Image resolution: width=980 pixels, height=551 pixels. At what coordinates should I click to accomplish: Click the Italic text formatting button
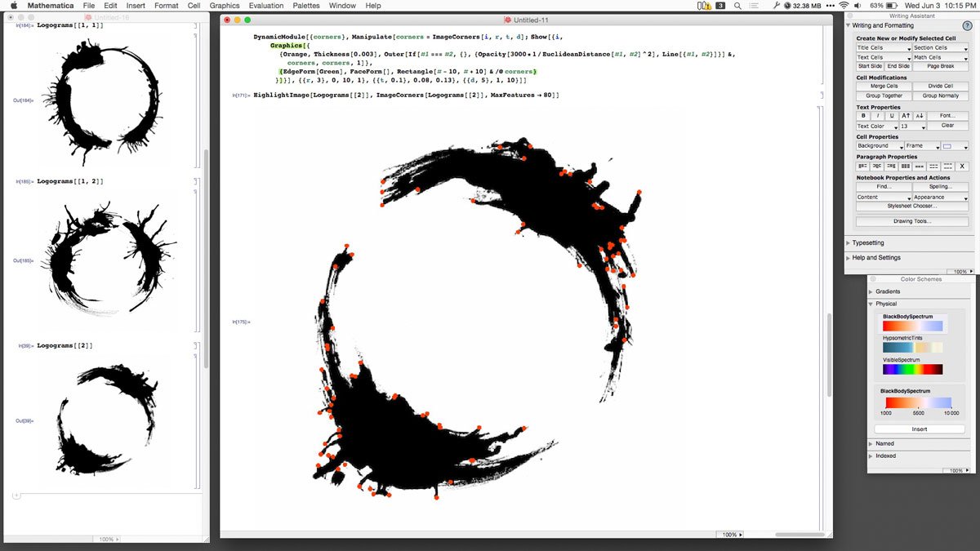pyautogui.click(x=876, y=116)
